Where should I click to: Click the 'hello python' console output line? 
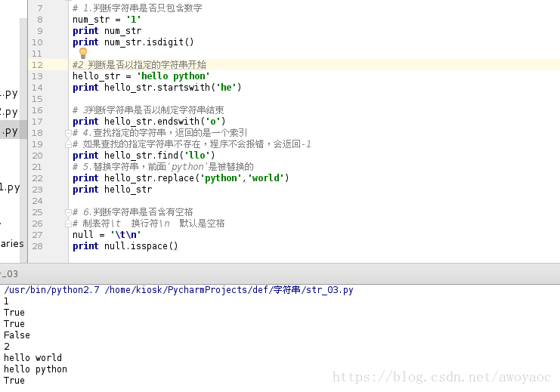coord(36,369)
